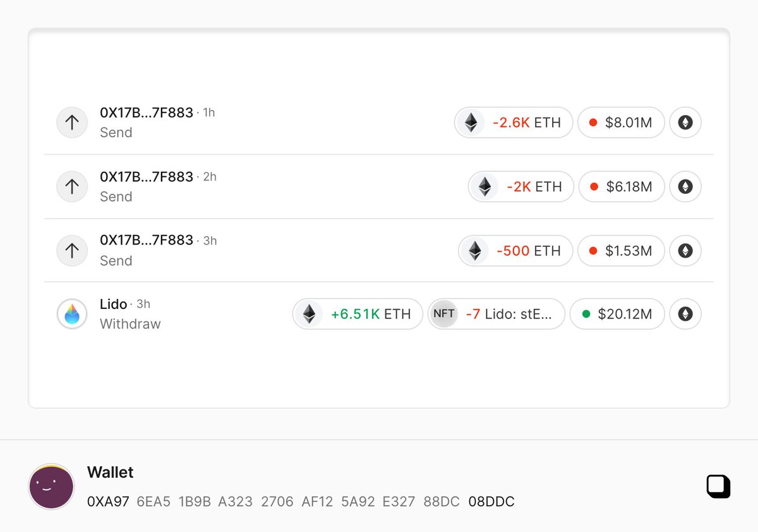Click the Send label in the 2h row
Viewport: 758px width, 532px height.
[116, 196]
